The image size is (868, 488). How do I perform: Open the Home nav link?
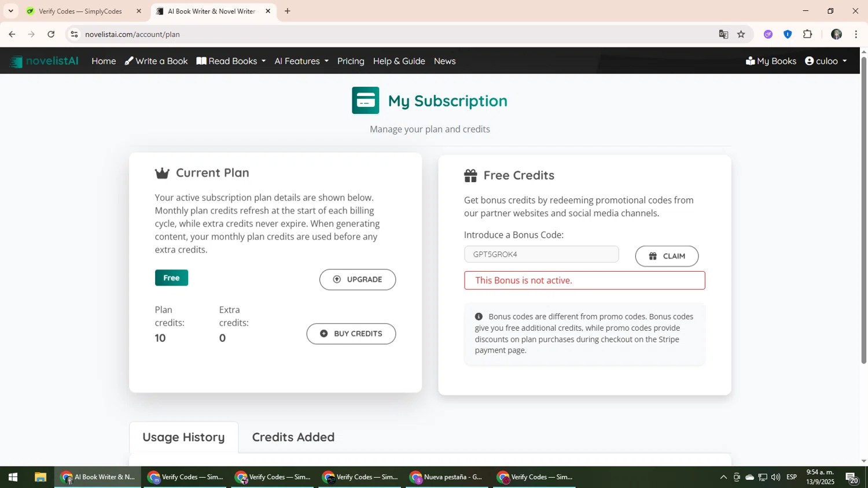(x=104, y=61)
